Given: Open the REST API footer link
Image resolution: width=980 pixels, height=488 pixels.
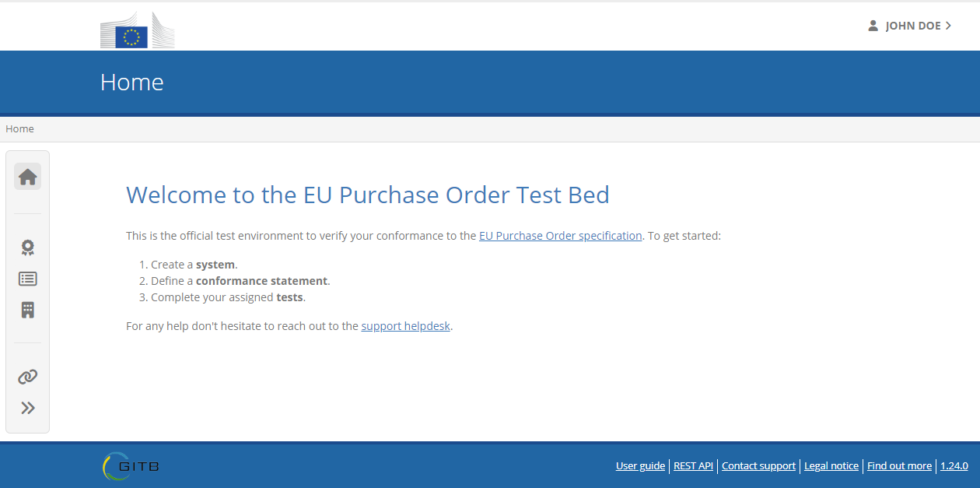Looking at the screenshot, I should [x=693, y=465].
